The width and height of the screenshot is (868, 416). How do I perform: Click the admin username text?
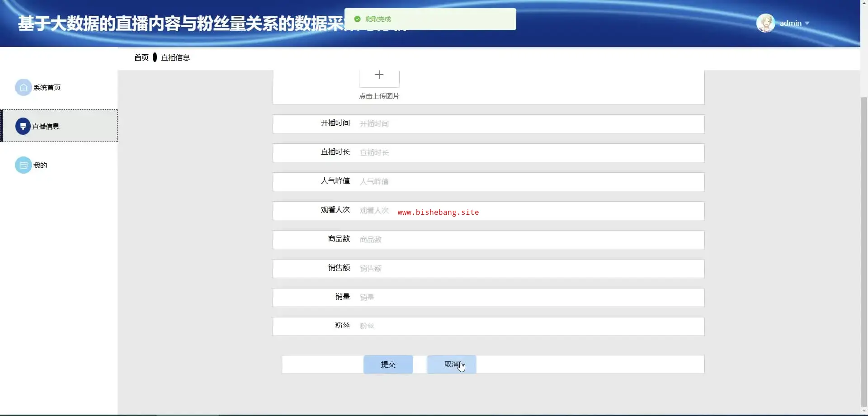pos(790,23)
